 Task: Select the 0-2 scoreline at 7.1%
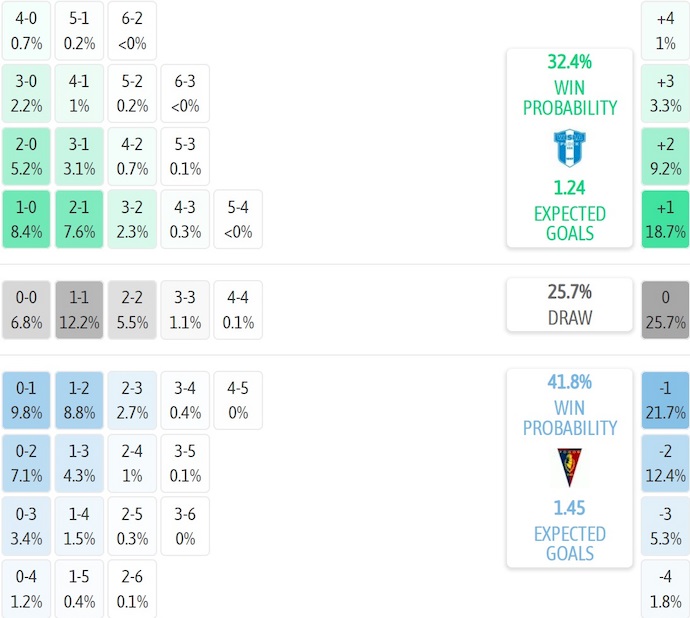(x=26, y=463)
